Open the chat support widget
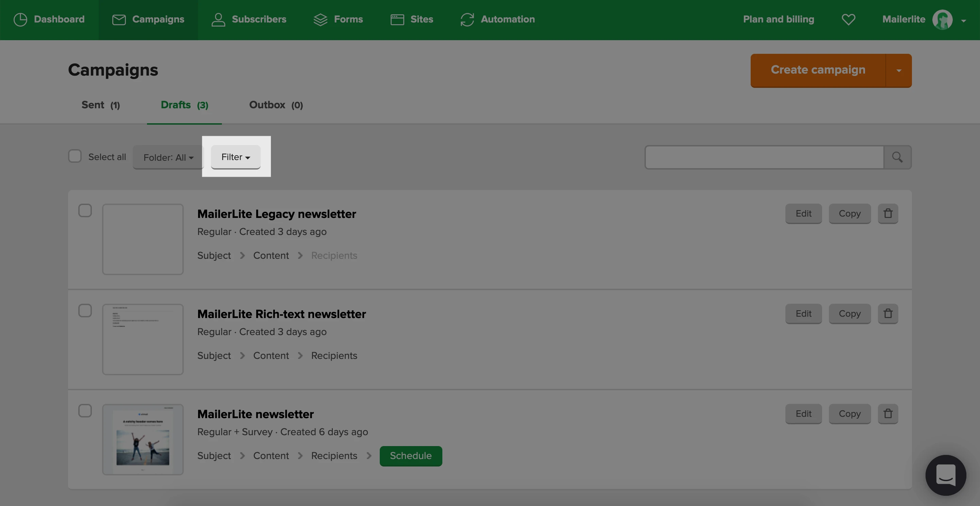 coord(946,475)
